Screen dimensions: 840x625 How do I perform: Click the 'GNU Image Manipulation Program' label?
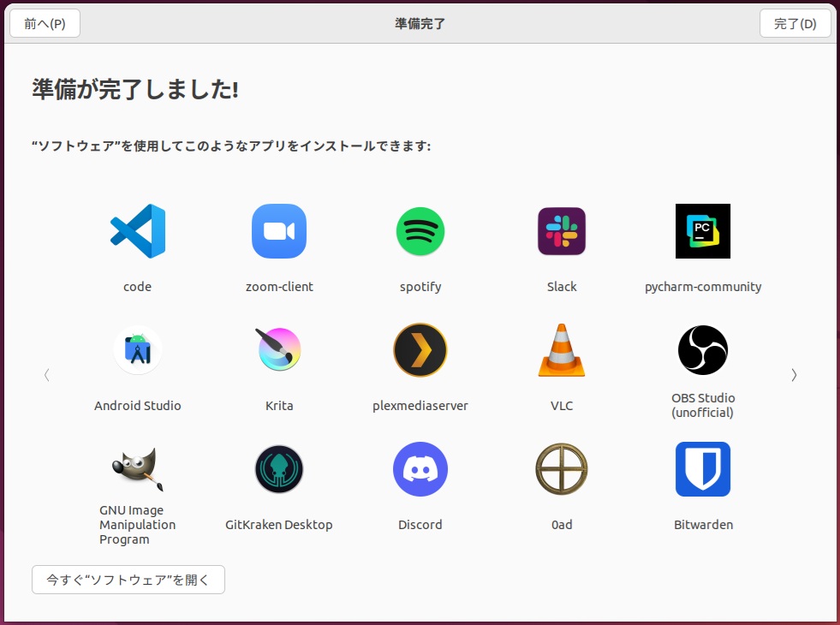click(138, 525)
